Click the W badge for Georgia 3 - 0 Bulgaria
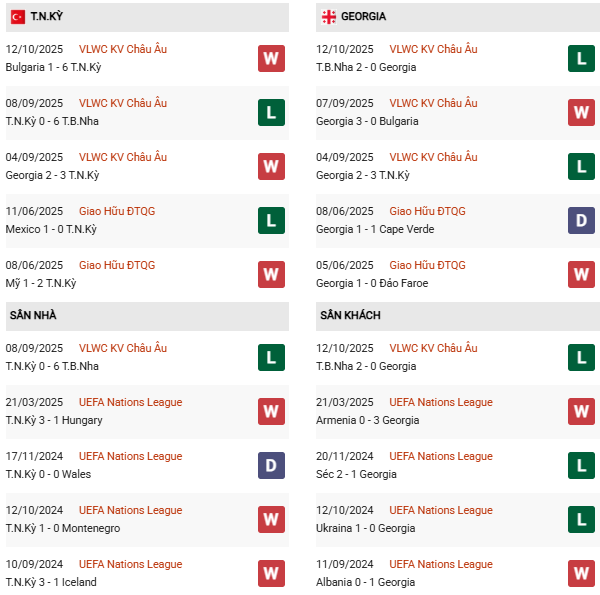Image resolution: width=600 pixels, height=595 pixels. 581,112
